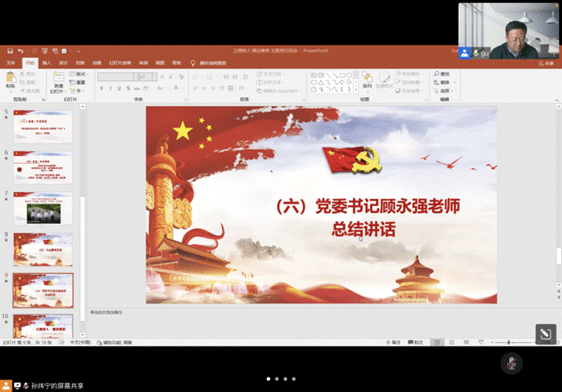
Task: Click the Arrange shapes icon
Action: (x=367, y=77)
